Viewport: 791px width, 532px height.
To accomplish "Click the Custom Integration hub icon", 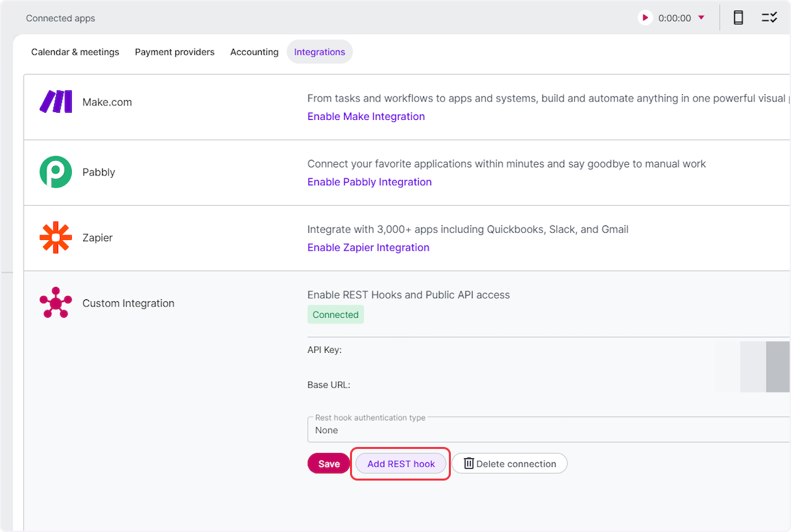I will point(55,303).
